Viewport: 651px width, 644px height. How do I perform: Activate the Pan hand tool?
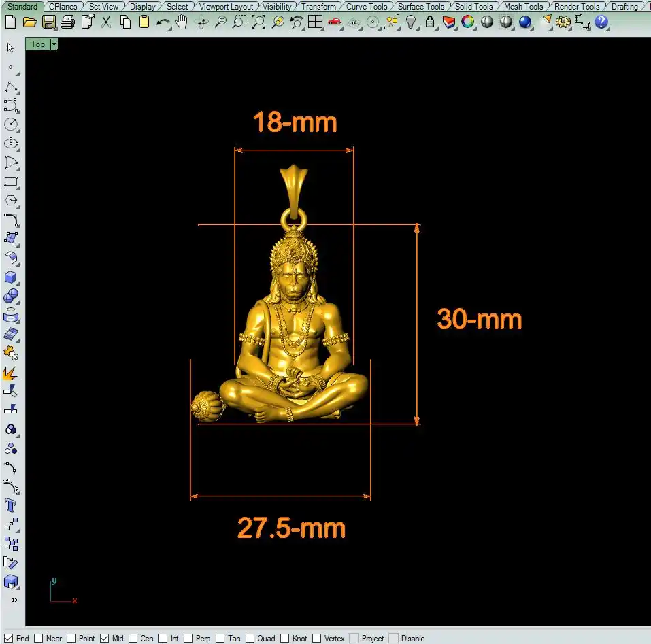click(182, 22)
